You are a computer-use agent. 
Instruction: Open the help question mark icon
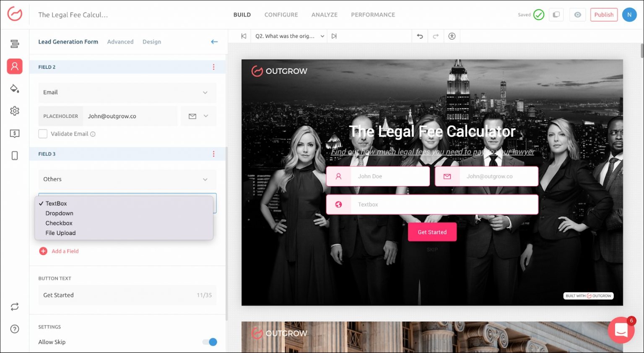click(x=15, y=329)
